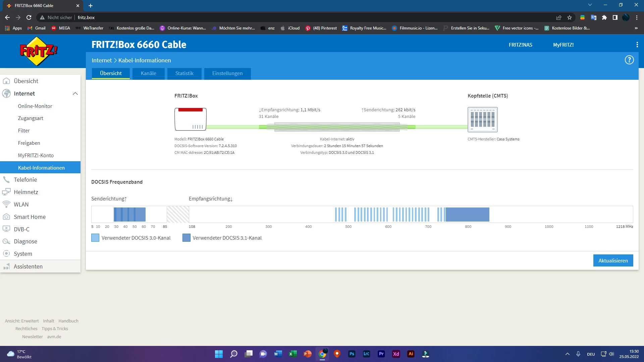The height and width of the screenshot is (362, 644).
Task: Open Telefonie in the sidebar
Action: 25,180
